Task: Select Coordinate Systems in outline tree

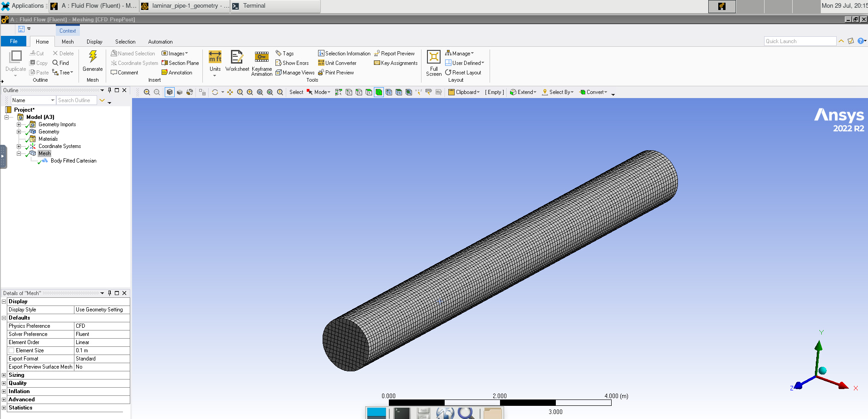Action: pyautogui.click(x=59, y=146)
